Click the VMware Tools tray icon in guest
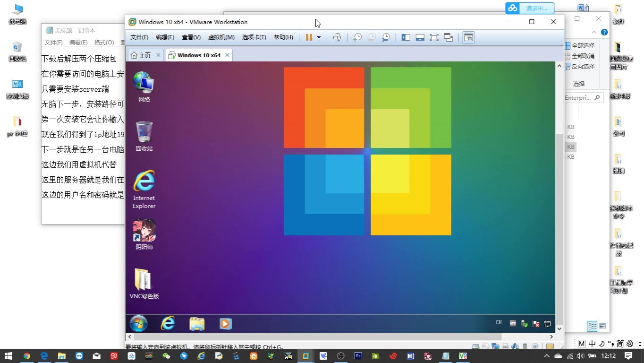The image size is (644, 363). [513, 324]
